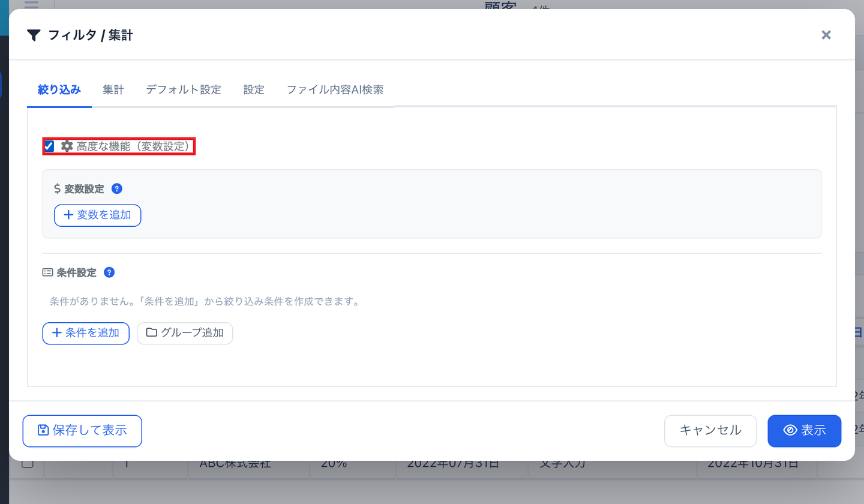This screenshot has height=504, width=864.
Task: Select the 絞り込み tab
Action: [59, 90]
